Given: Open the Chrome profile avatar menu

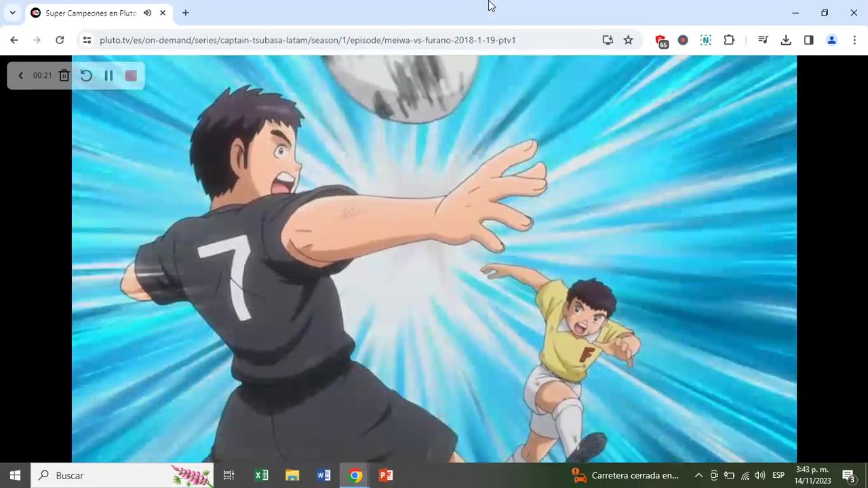Looking at the screenshot, I should pos(831,40).
